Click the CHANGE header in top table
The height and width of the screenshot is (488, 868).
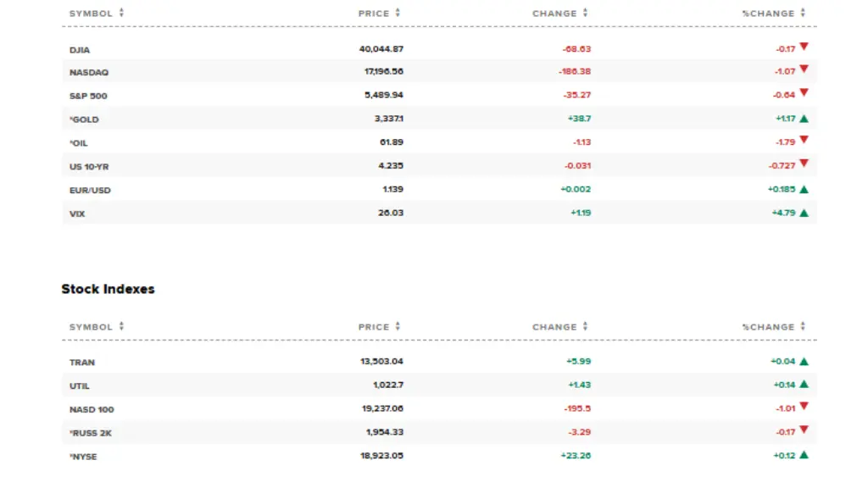click(554, 14)
